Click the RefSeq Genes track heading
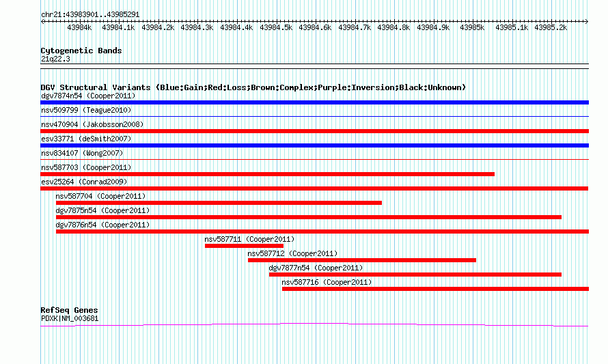 coord(69,310)
